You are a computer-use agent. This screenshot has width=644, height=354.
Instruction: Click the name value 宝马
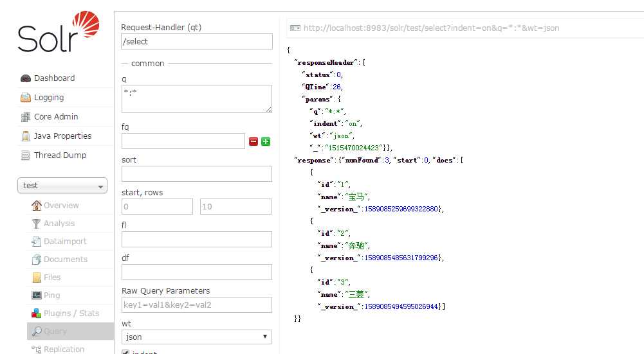tap(356, 197)
